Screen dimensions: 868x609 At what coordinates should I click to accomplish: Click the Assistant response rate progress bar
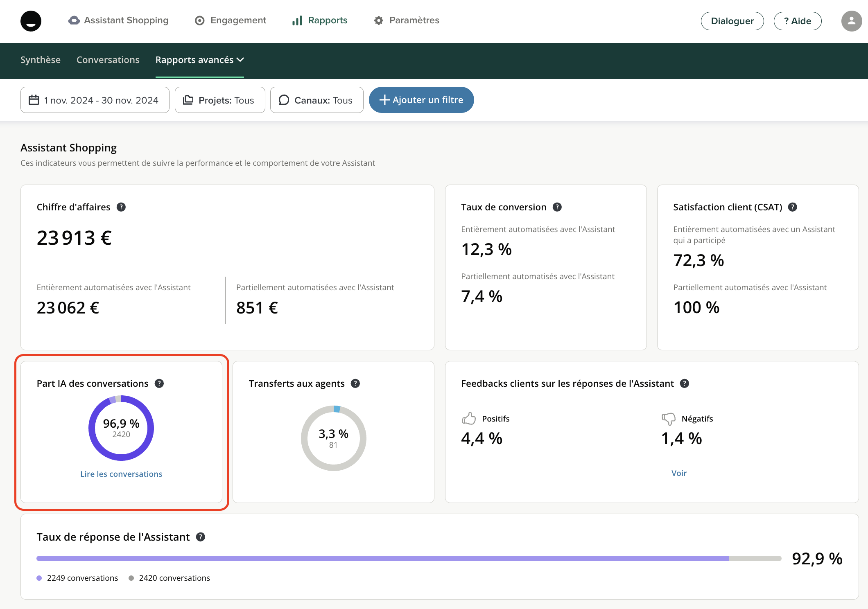(x=409, y=558)
